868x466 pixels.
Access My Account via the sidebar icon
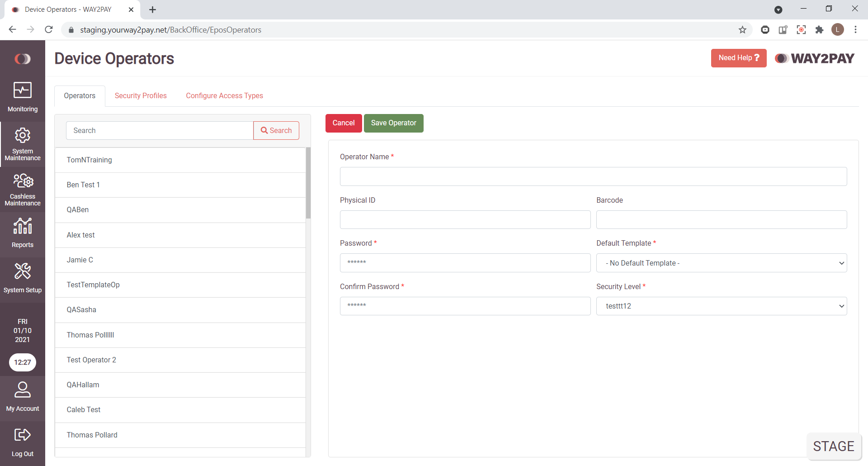23,396
